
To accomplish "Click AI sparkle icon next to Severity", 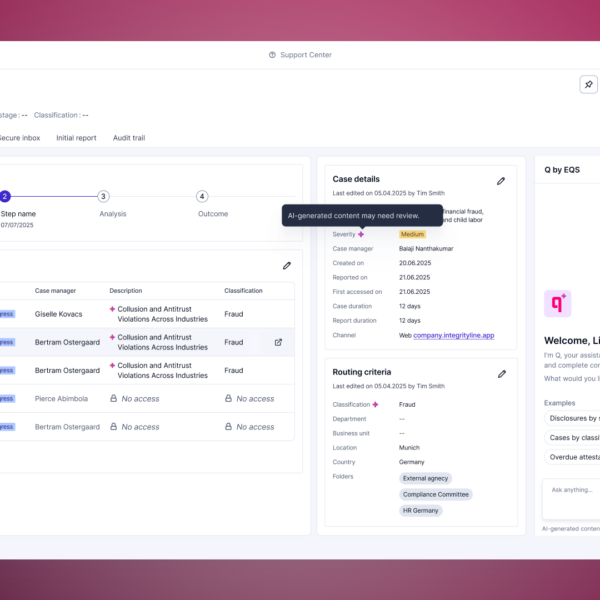I will (361, 234).
